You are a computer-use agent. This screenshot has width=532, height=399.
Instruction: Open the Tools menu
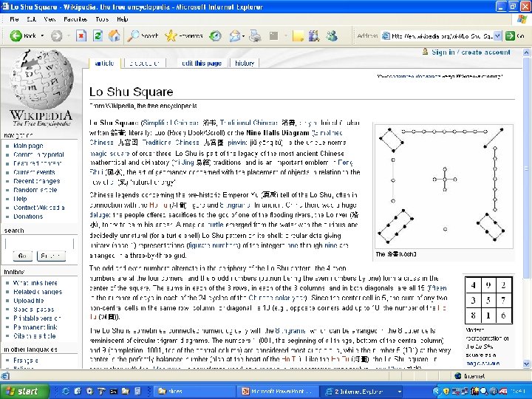click(x=102, y=19)
